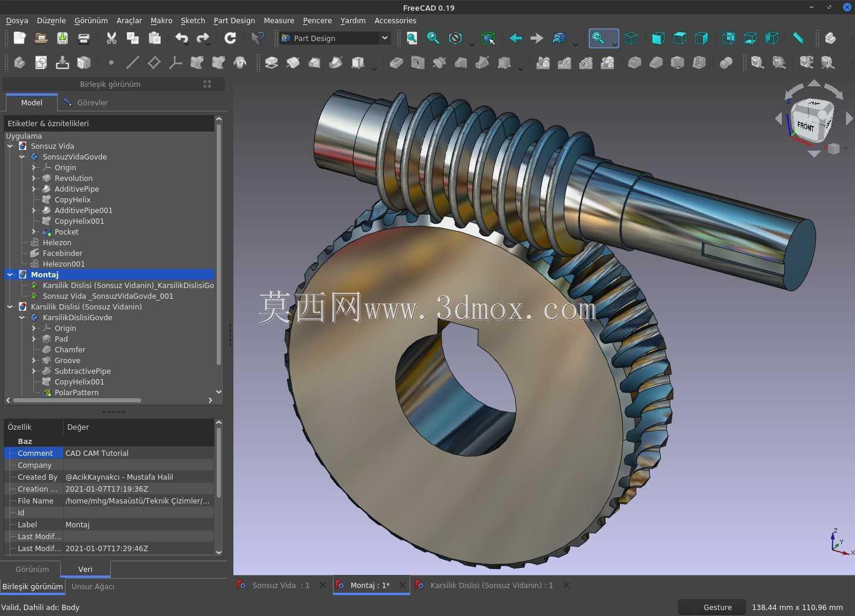
Task: Open the Sketch menu
Action: [x=193, y=20]
